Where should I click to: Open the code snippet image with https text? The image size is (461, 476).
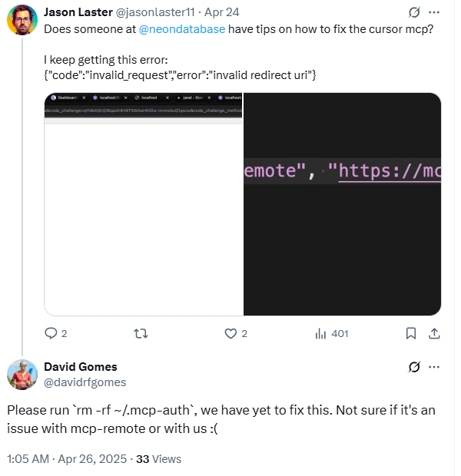[342, 204]
